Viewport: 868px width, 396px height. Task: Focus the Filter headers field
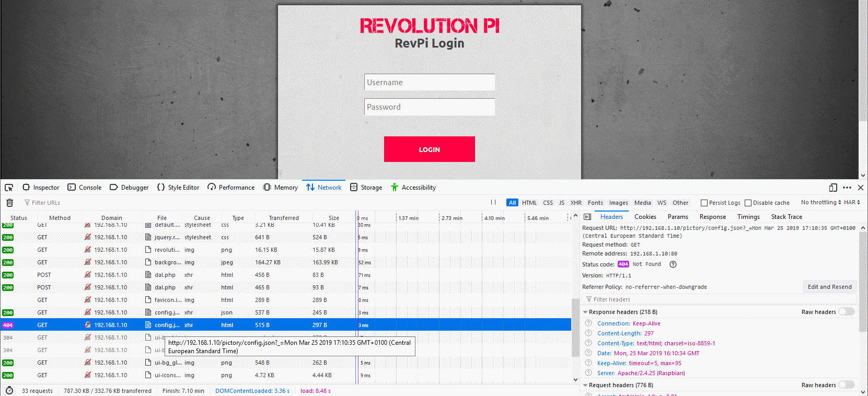(x=719, y=299)
